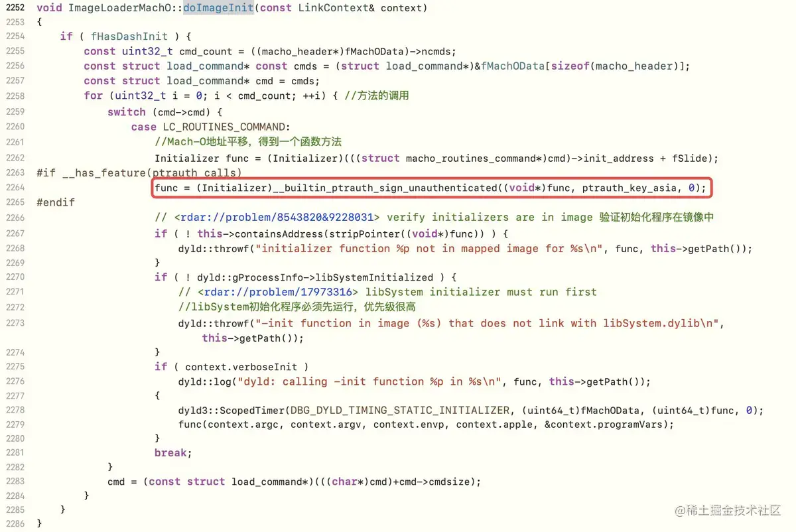Click the switch keyword on line 2259
Image resolution: width=796 pixels, height=532 pixels.
point(127,112)
